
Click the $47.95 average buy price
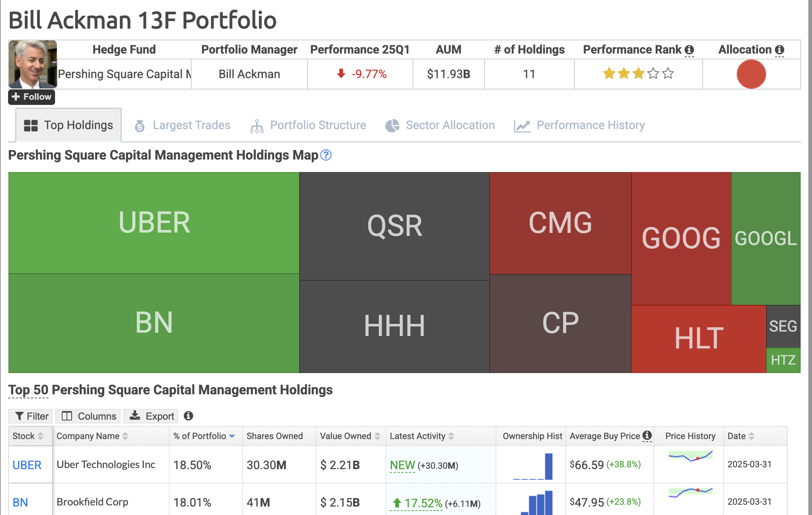point(587,502)
